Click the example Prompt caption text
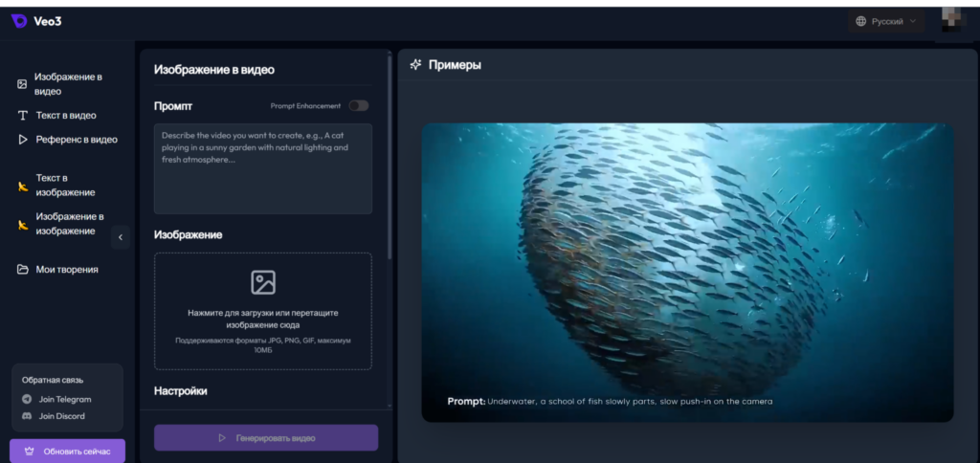Viewport: 980px width, 463px height. (610, 401)
